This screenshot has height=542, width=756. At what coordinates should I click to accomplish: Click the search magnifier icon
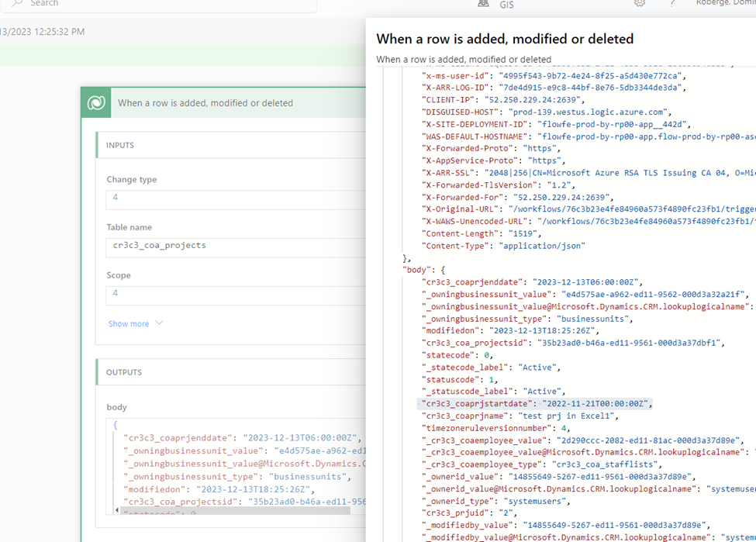coord(17,3)
